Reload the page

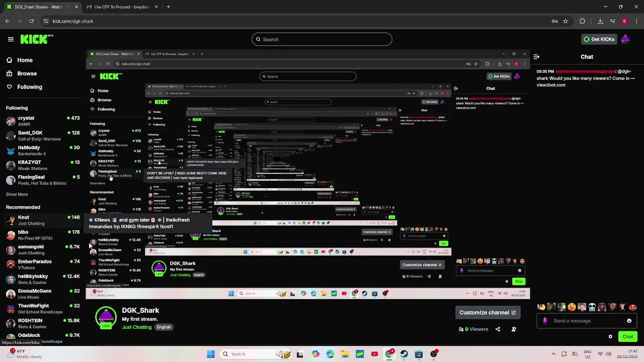pyautogui.click(x=31, y=21)
